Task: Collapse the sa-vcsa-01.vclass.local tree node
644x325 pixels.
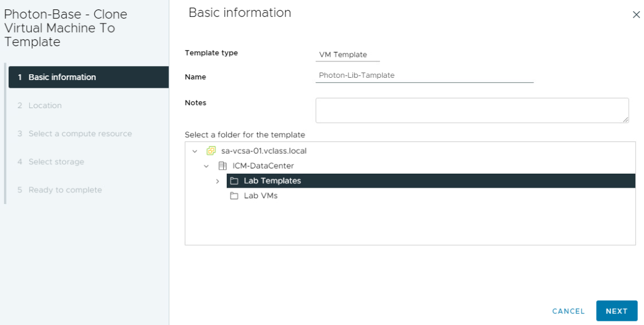Action: (x=195, y=151)
